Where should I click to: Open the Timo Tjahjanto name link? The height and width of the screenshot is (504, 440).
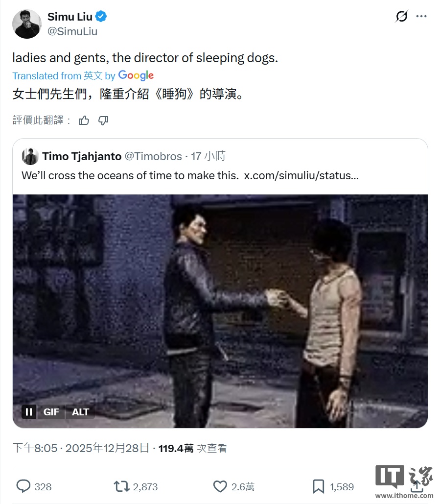(82, 156)
